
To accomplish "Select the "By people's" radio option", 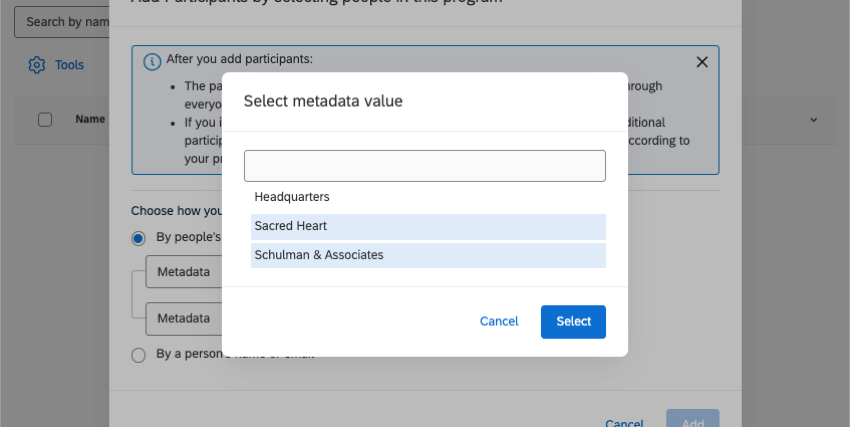I will tap(139, 237).
